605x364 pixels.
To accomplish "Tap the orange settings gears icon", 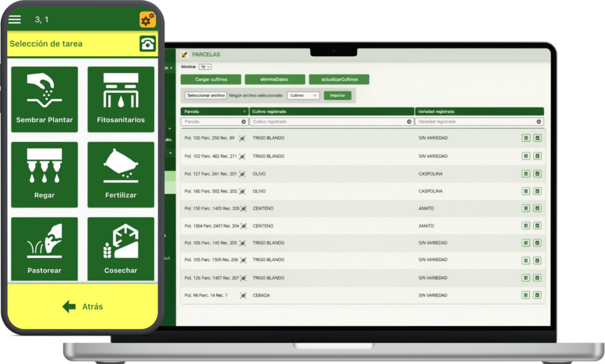I will tap(148, 19).
